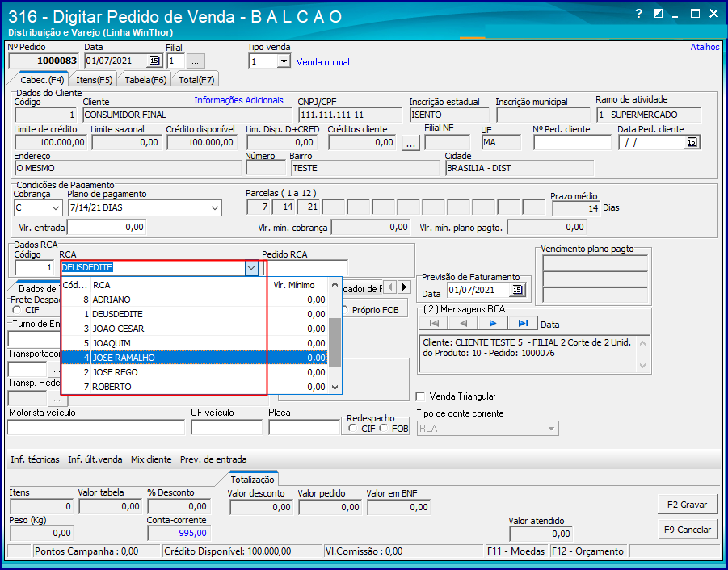
Task: Select the CIF radio under Frete Despacho
Action: point(18,310)
